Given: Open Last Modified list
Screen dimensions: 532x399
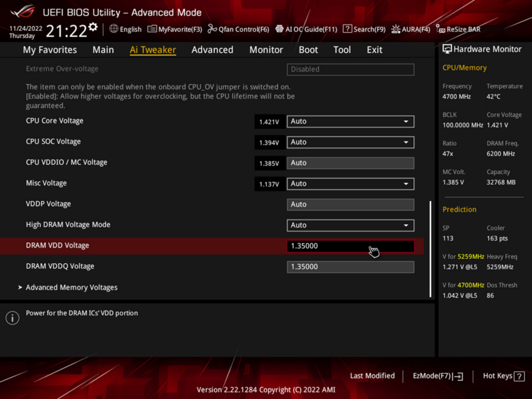Looking at the screenshot, I should point(372,376).
